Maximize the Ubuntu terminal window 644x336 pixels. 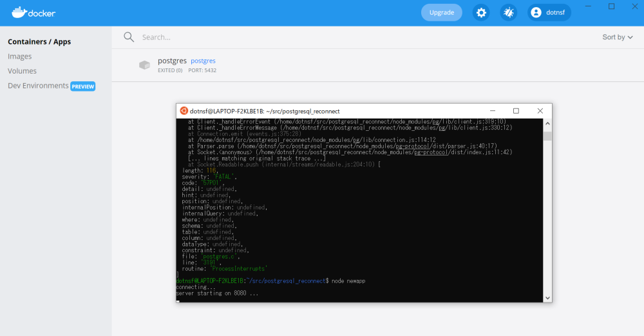[x=516, y=111]
